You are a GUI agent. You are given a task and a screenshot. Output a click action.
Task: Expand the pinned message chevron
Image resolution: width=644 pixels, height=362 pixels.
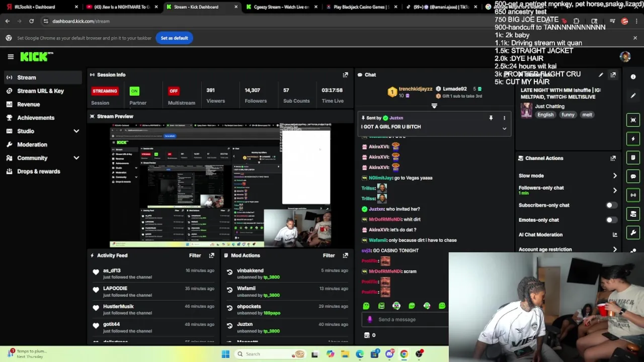(504, 129)
